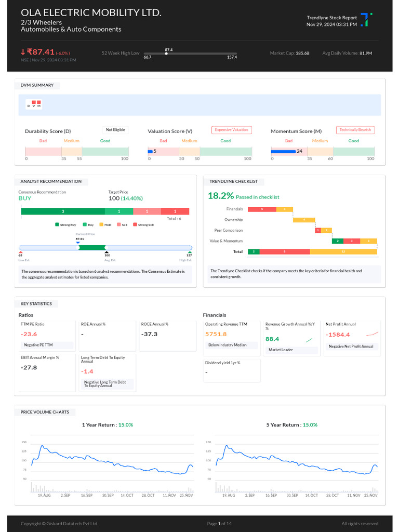Screen dimensions: 399x532
Task: Click the Momentum Score blue bar
Action: [x=283, y=151]
